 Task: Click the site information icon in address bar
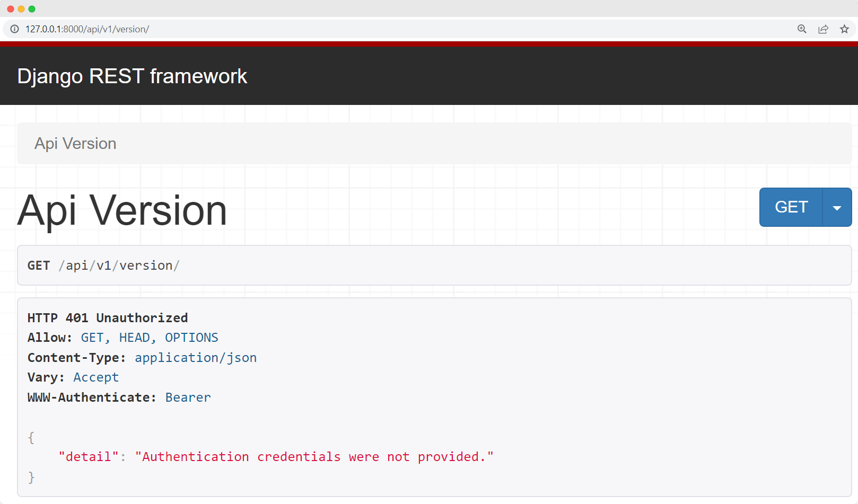click(x=15, y=29)
